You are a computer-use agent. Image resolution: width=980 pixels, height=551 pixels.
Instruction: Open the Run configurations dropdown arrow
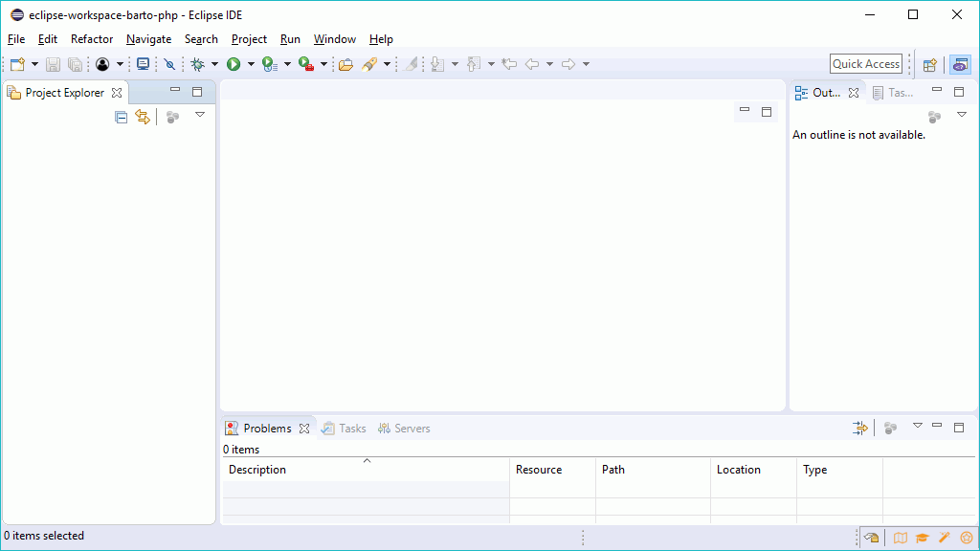pos(252,64)
